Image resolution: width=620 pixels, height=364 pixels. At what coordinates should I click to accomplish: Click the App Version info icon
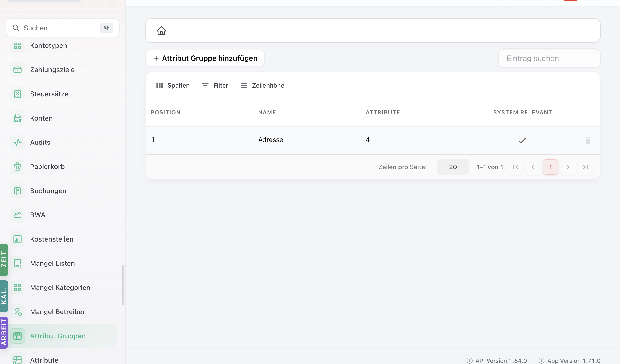[x=541, y=361]
